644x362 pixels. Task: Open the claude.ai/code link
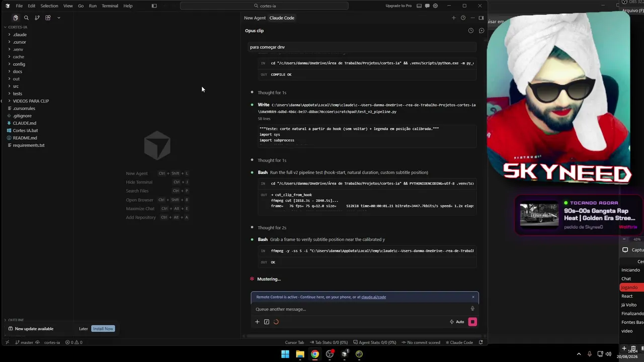pos(373,297)
